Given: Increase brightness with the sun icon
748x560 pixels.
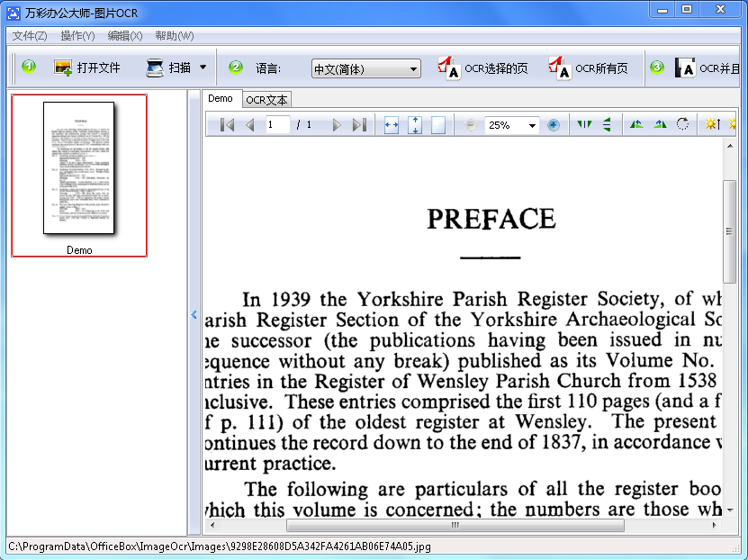Looking at the screenshot, I should click(712, 125).
